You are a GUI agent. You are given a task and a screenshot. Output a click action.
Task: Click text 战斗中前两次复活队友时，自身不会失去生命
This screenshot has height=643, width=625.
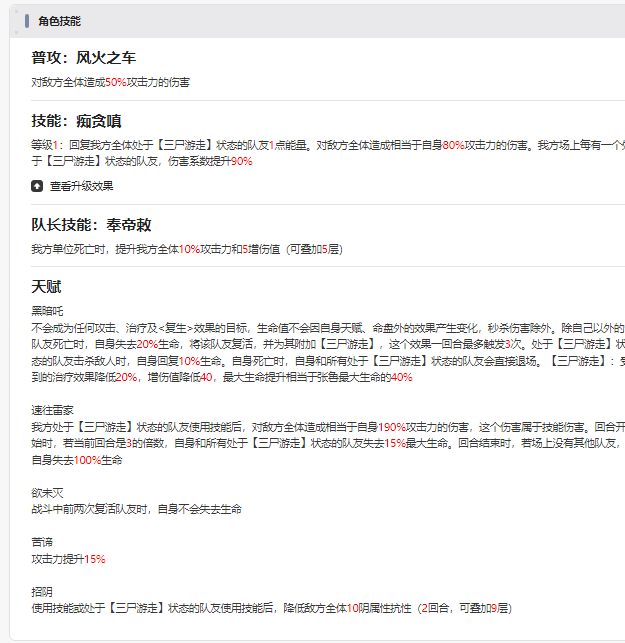[x=137, y=509]
